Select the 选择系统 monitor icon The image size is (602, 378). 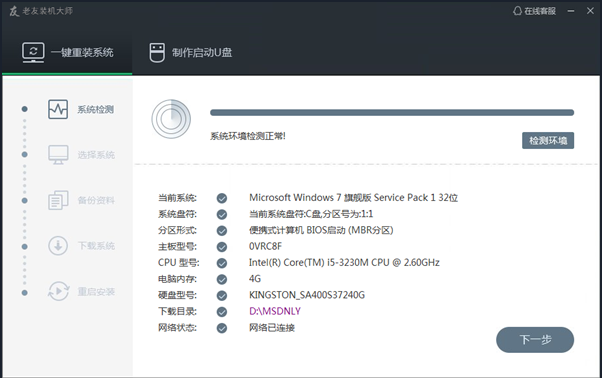[58, 155]
